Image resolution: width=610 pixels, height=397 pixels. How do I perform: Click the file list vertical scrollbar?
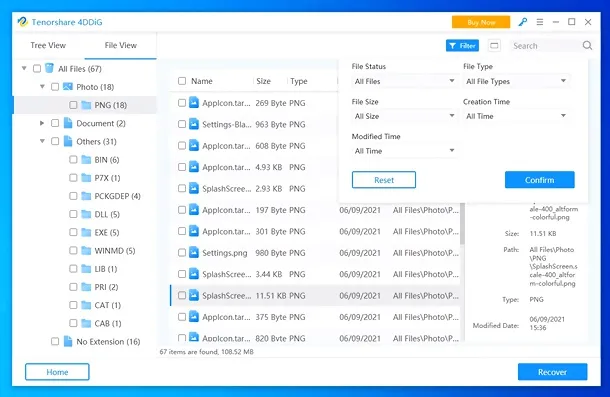coord(462,224)
